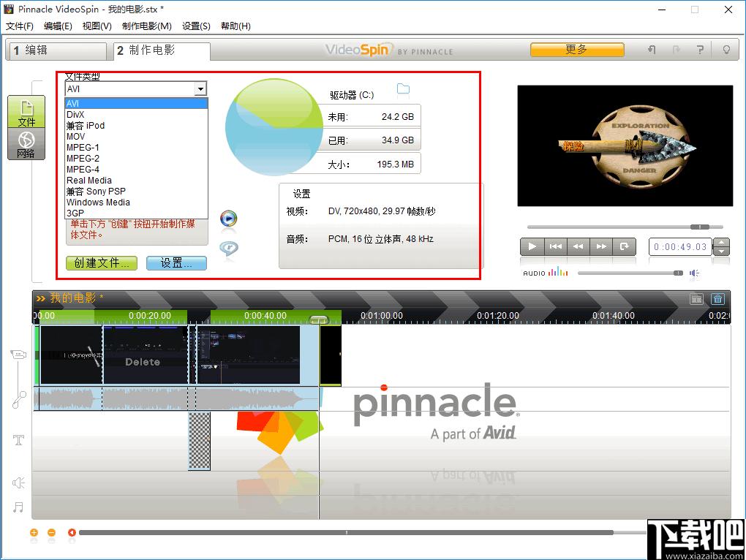Collapse the file type AVI dropdown arrow

pyautogui.click(x=201, y=89)
